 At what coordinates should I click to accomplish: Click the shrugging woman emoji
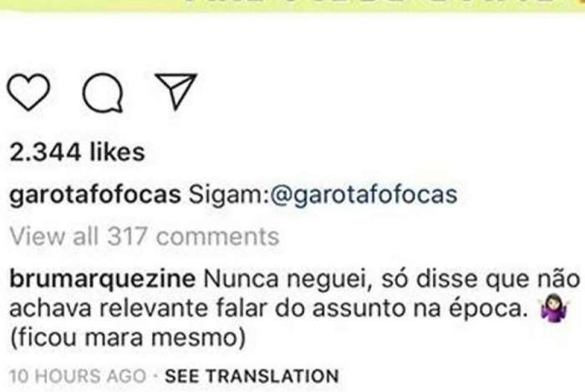coord(554,308)
